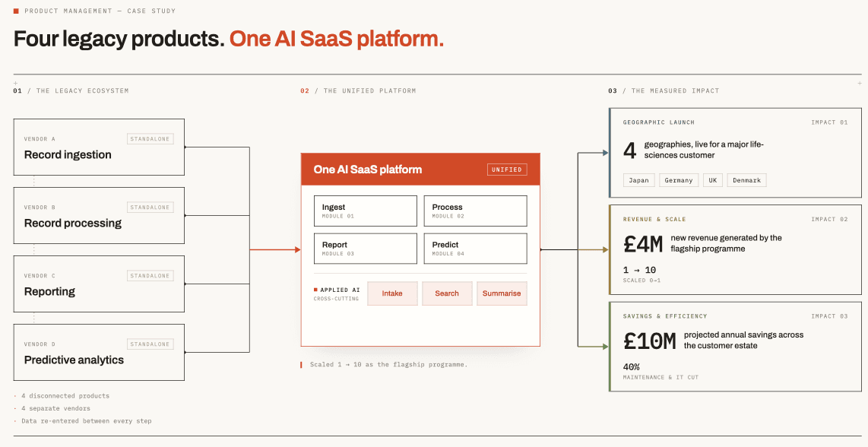Click the 'CROSS-CUTTING' label
The width and height of the screenshot is (868, 447).
tap(336, 299)
